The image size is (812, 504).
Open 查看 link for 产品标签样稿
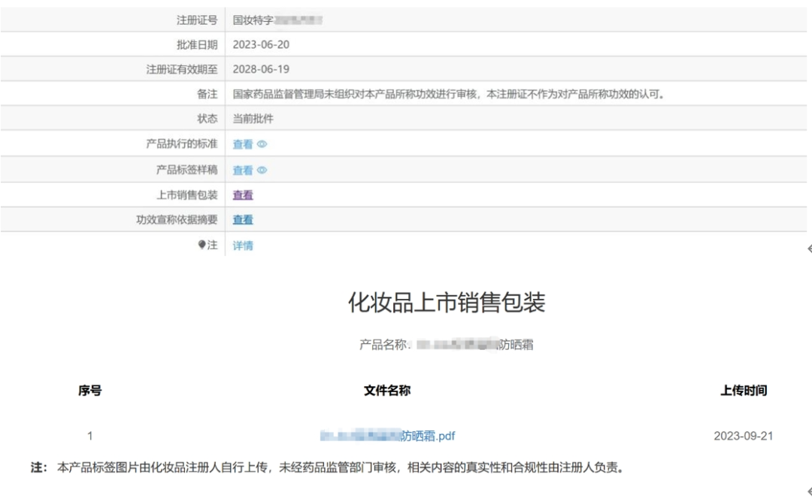coord(242,170)
